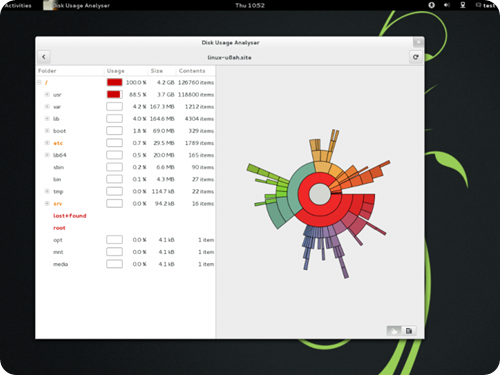Switch to rings chart view
500x375 pixels.
[394, 331]
